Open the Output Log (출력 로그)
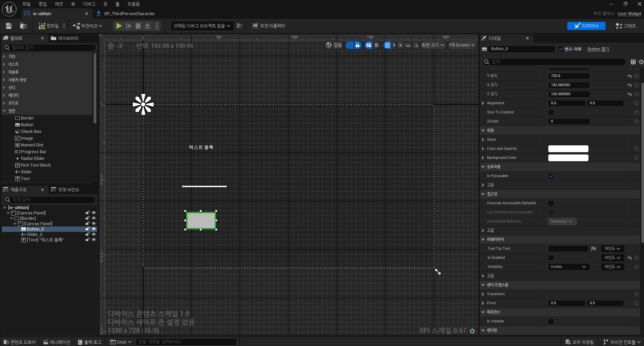644x346 pixels. point(90,342)
